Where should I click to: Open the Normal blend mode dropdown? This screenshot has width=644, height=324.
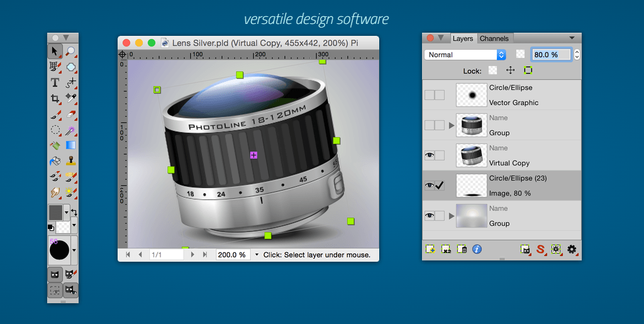click(465, 55)
